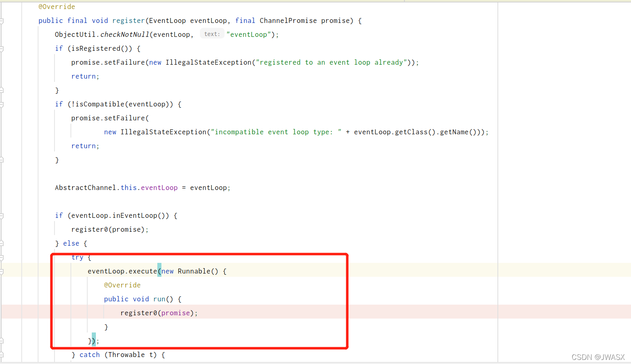
Task: Collapse the if (!isCompatible(eventLoop)) fold marker
Action: (x=2, y=104)
